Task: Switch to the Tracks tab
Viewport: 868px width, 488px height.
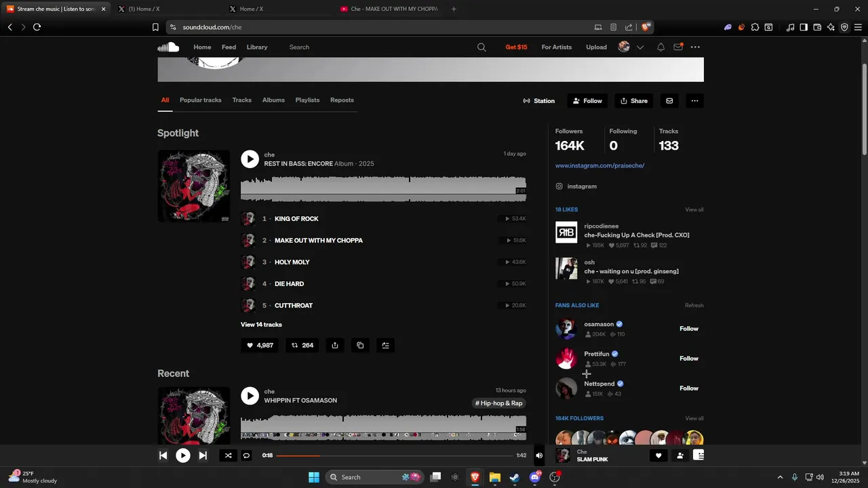Action: point(242,100)
